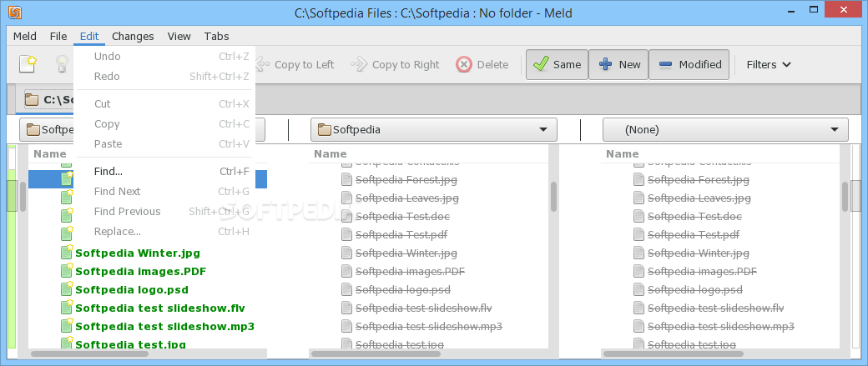Click the left pane Name column header
Viewport: 868px width, 366px height.
(x=51, y=153)
